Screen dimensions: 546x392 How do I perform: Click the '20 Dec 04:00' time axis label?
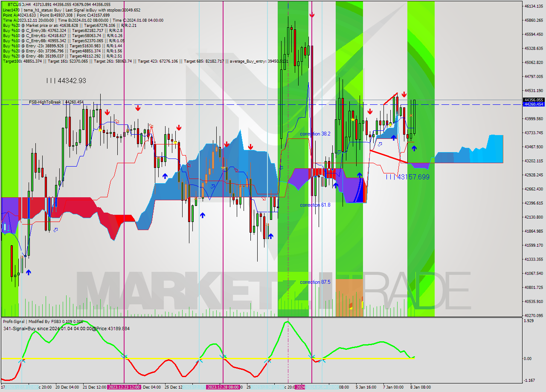(x=67, y=387)
